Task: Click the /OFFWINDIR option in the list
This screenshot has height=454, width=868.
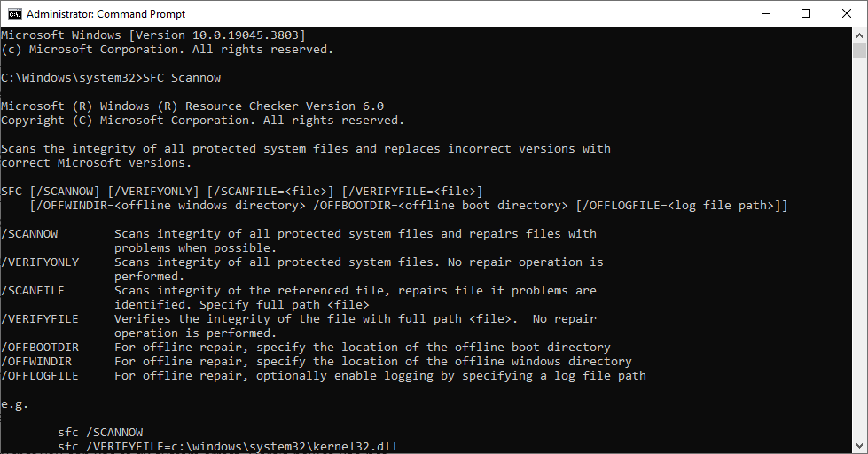Action: 36,362
